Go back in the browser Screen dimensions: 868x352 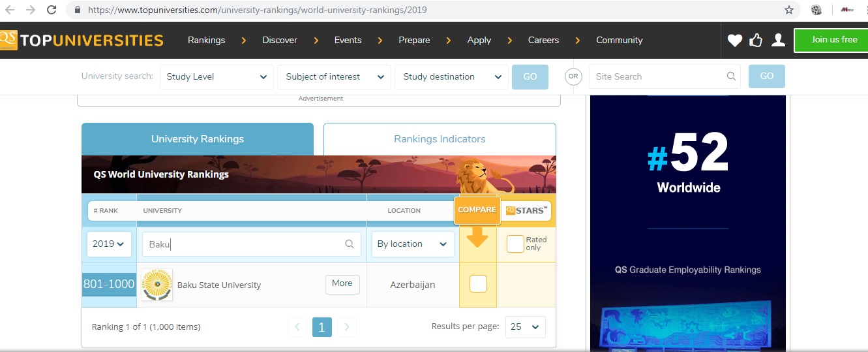click(x=10, y=10)
